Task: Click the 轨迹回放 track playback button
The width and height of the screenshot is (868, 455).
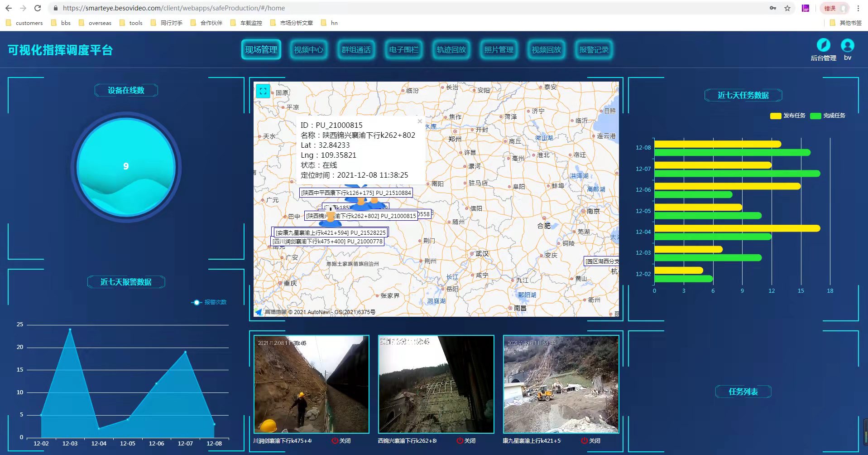Action: click(451, 50)
